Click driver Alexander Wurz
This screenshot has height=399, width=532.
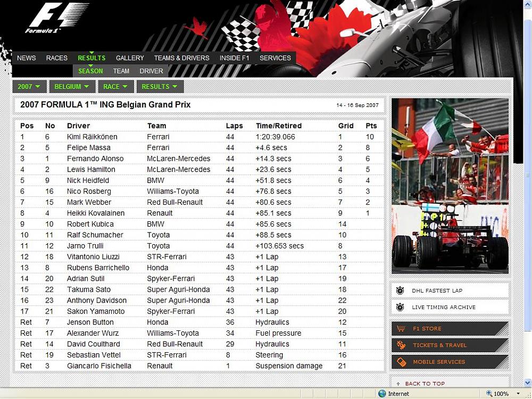click(x=93, y=333)
